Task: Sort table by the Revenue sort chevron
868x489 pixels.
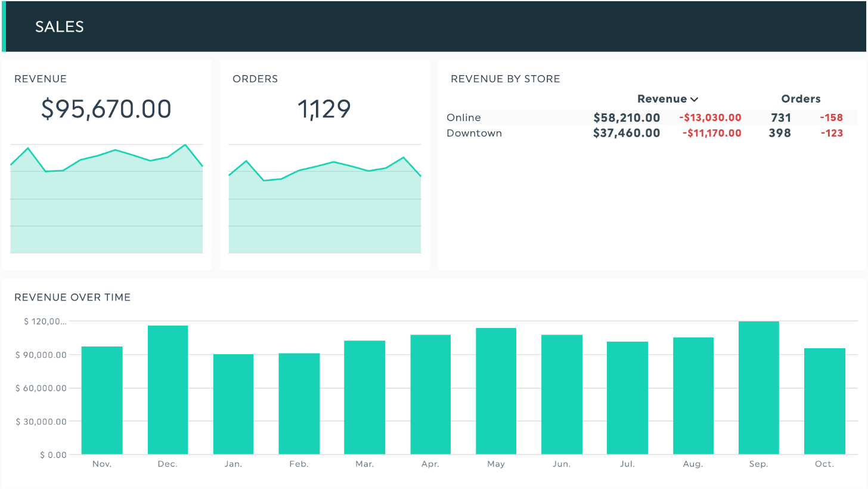Action: [694, 100]
